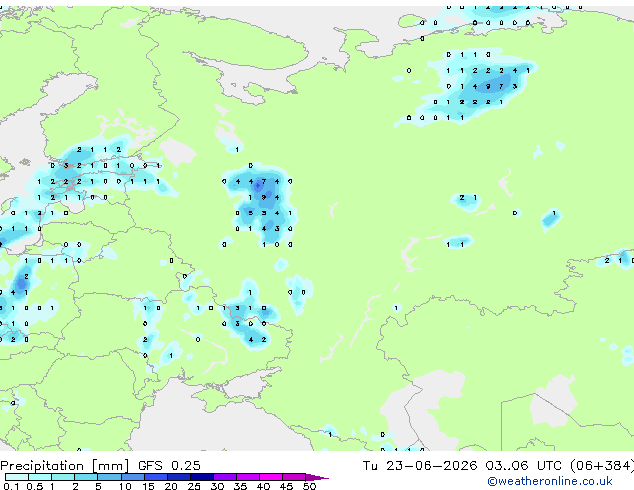Open the weatheronline.co.uk copyright link
Image resolution: width=634 pixels, height=490 pixels.
[550, 481]
